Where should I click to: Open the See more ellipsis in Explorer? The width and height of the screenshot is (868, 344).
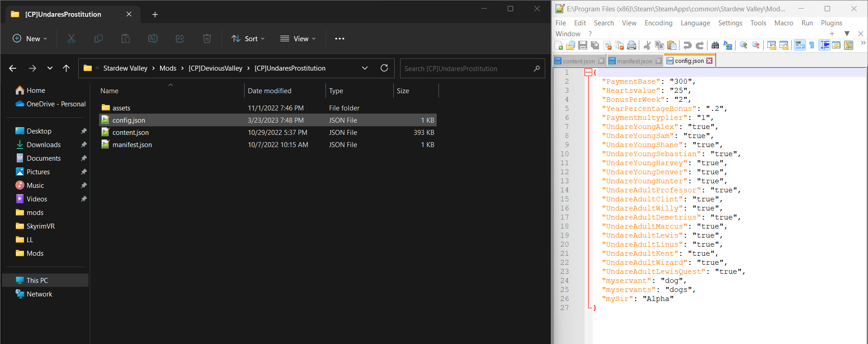pyautogui.click(x=340, y=39)
